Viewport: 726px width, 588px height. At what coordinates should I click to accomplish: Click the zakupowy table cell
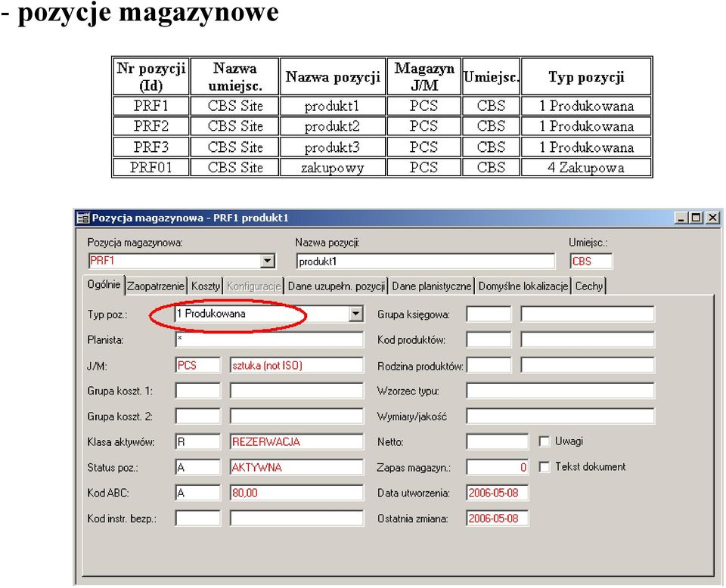coord(333,168)
